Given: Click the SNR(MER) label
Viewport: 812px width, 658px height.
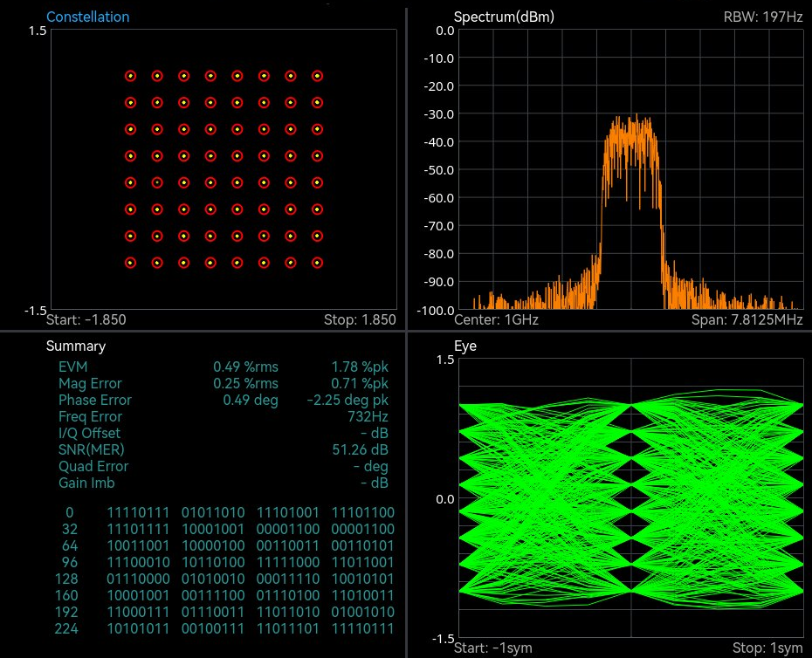Looking at the screenshot, I should [x=91, y=449].
